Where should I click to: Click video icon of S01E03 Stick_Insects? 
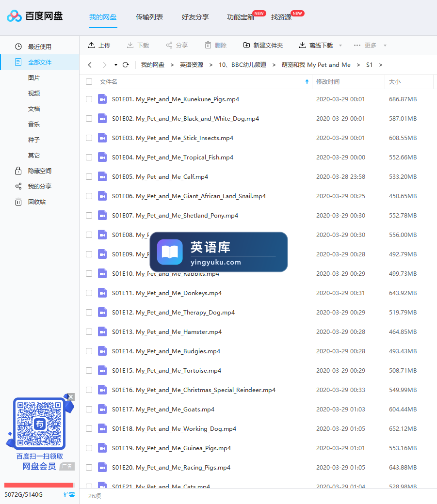pyautogui.click(x=102, y=138)
